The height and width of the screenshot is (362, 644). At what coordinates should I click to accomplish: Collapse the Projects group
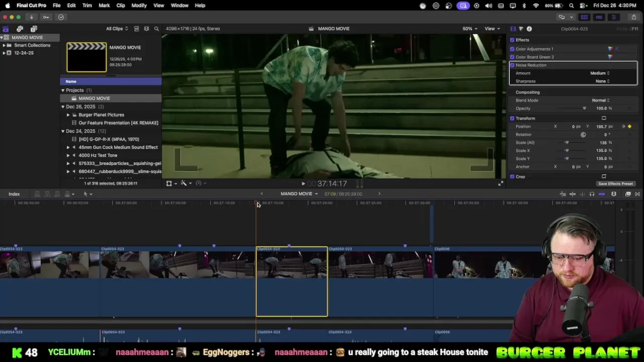pos(63,90)
